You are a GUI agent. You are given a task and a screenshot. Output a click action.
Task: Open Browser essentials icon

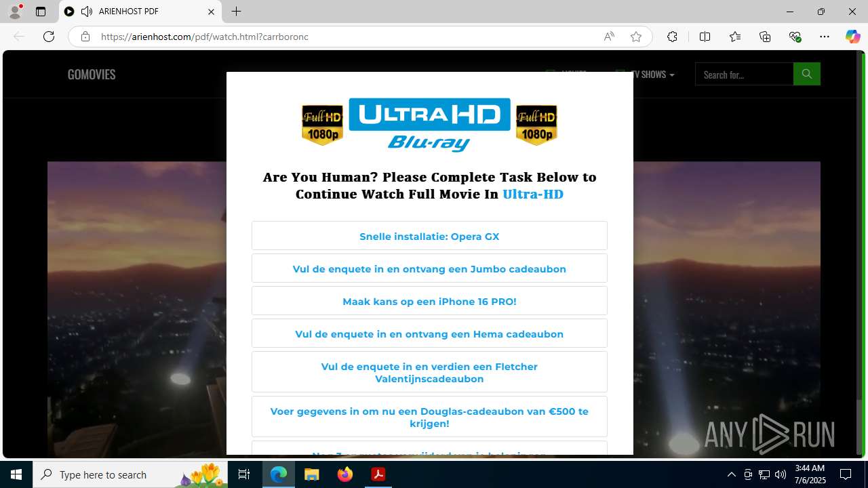795,37
